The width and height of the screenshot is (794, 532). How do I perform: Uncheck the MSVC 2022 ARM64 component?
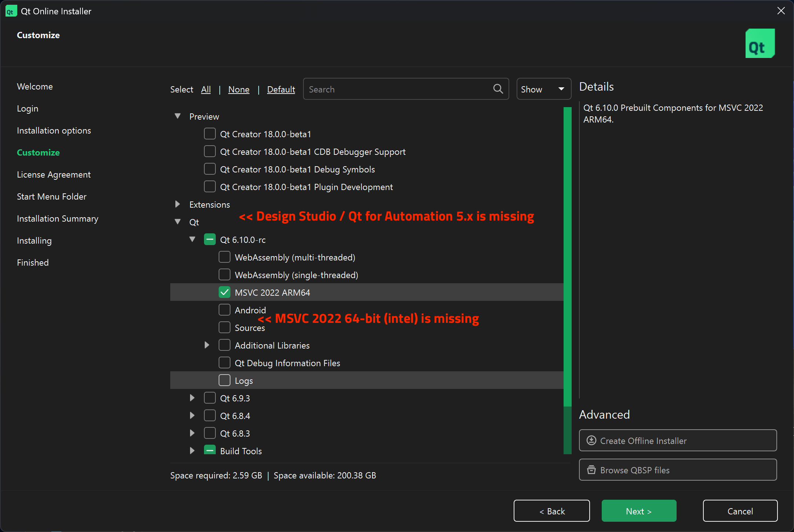225,292
